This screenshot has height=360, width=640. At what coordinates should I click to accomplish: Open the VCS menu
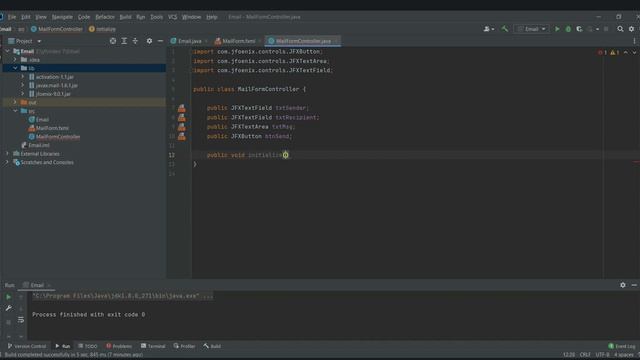172,17
